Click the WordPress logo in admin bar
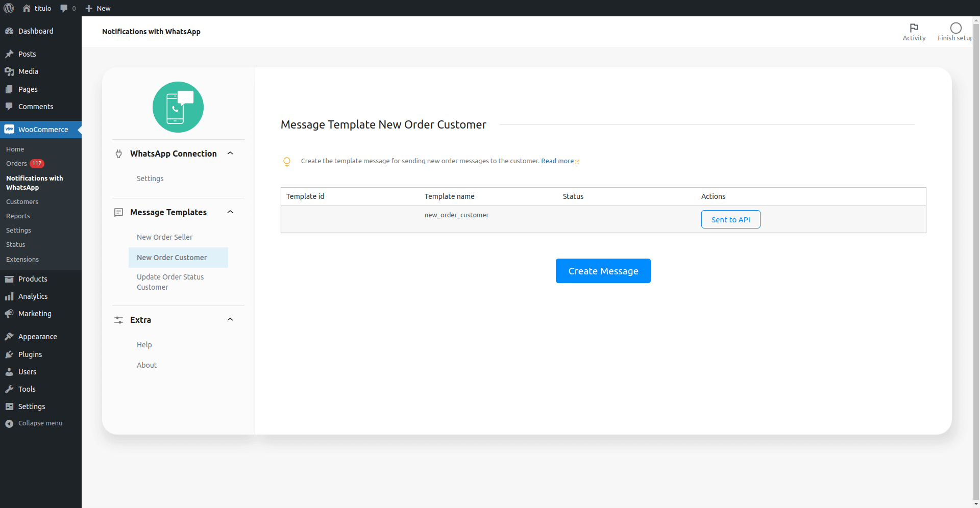Image resolution: width=980 pixels, height=508 pixels. coord(8,8)
